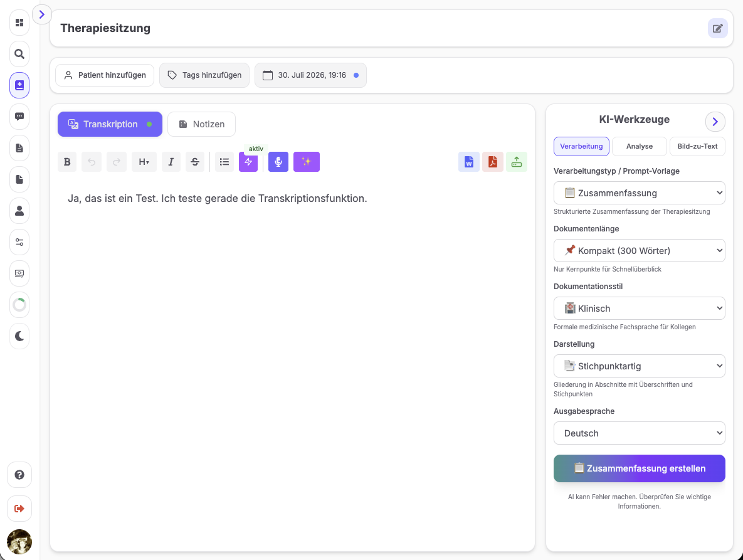Viewport: 743px width, 560px height.
Task: Toggle bold formatting
Action: (x=67, y=162)
